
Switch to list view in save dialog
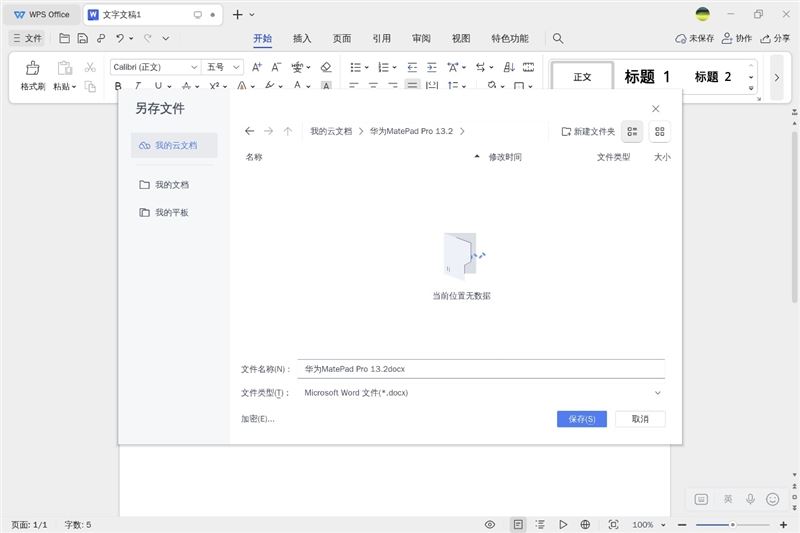pyautogui.click(x=632, y=131)
